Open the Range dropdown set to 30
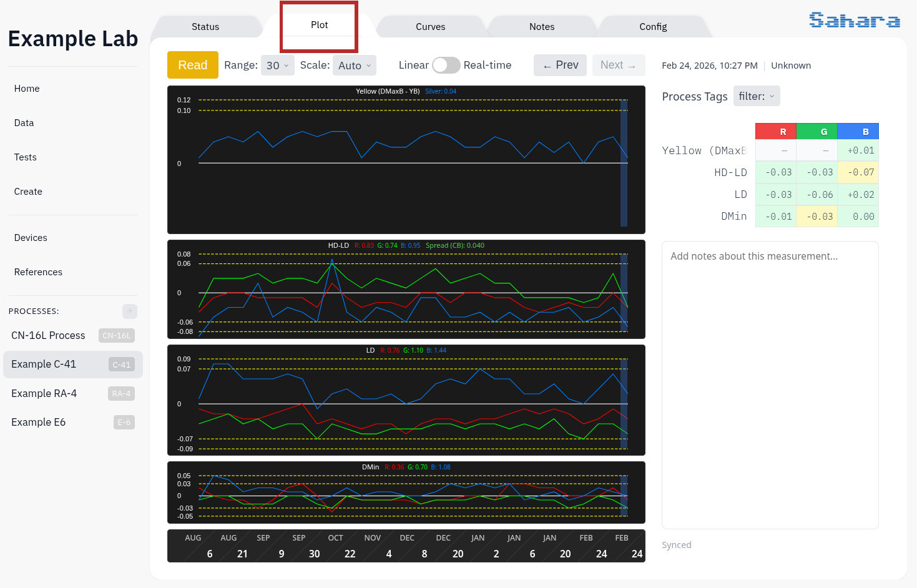The height and width of the screenshot is (588, 917). pos(277,65)
